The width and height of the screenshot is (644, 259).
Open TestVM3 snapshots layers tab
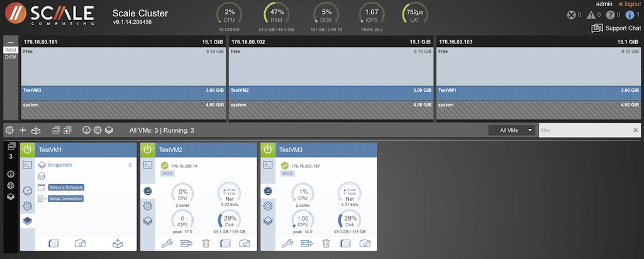pyautogui.click(x=268, y=221)
